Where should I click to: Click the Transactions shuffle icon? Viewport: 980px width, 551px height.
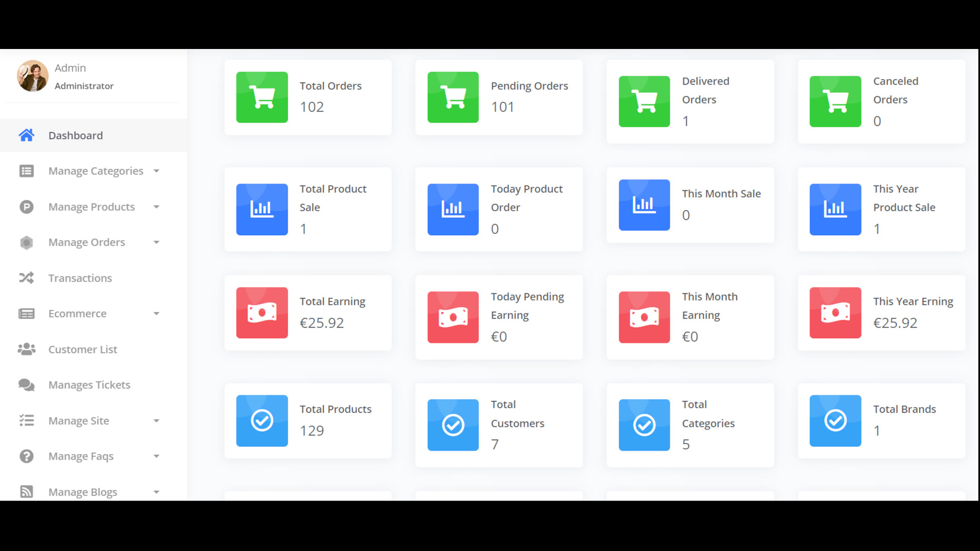pyautogui.click(x=27, y=278)
